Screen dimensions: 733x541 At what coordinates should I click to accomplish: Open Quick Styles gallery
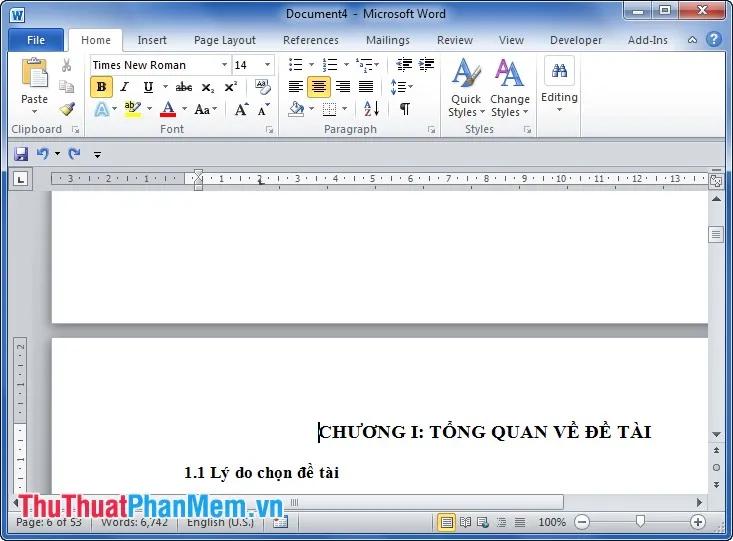pos(465,88)
